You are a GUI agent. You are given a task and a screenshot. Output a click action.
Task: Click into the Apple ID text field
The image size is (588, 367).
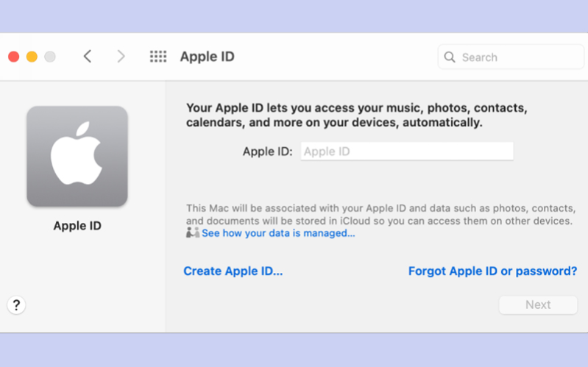click(407, 152)
